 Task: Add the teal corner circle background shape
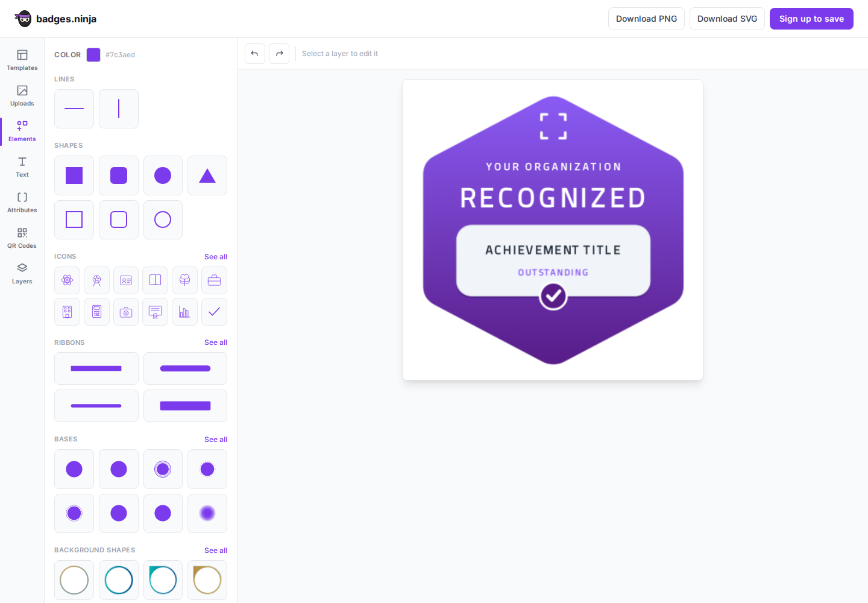pyautogui.click(x=163, y=580)
